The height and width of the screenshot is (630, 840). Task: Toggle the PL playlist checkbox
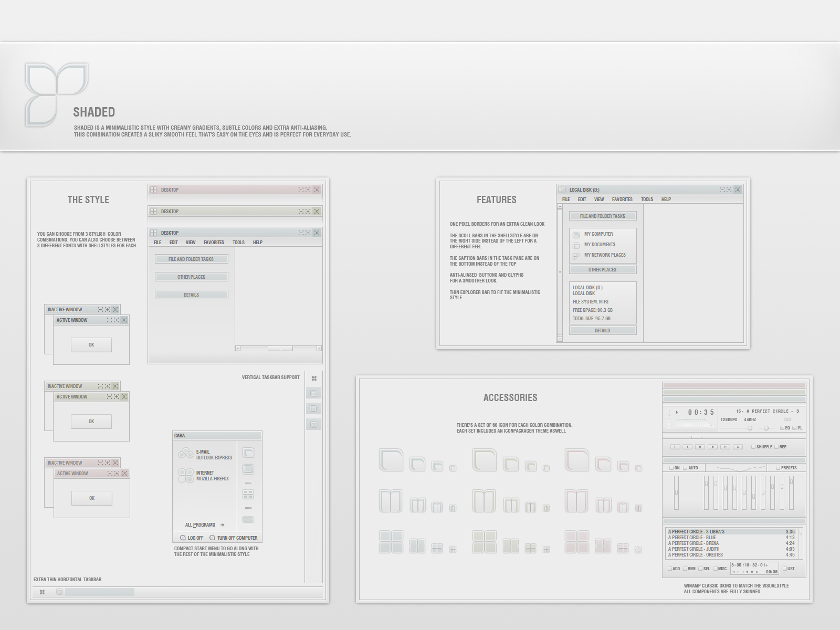click(794, 428)
